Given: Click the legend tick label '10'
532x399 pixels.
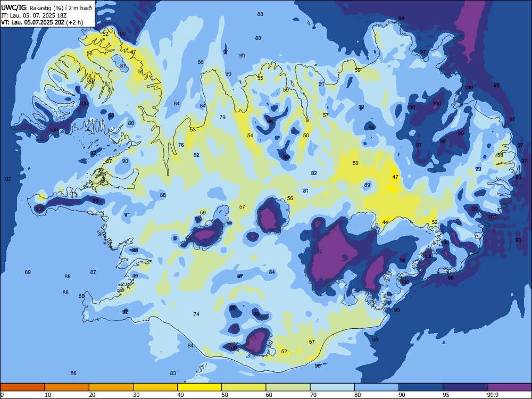Looking at the screenshot, I should coord(48,395).
